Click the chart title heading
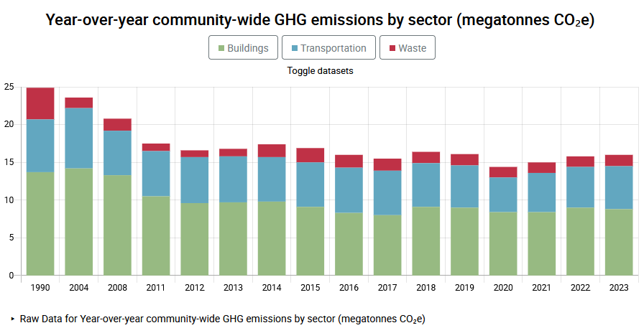The height and width of the screenshot is (328, 644). 320,19
